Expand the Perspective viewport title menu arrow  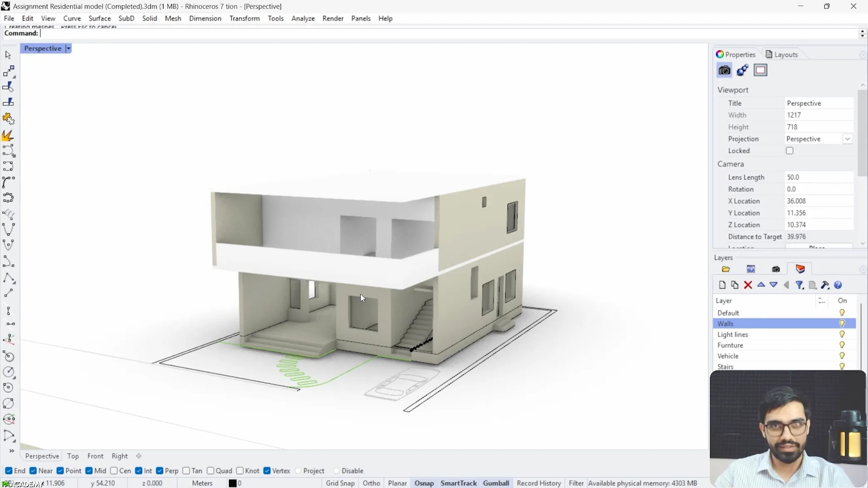[69, 49]
